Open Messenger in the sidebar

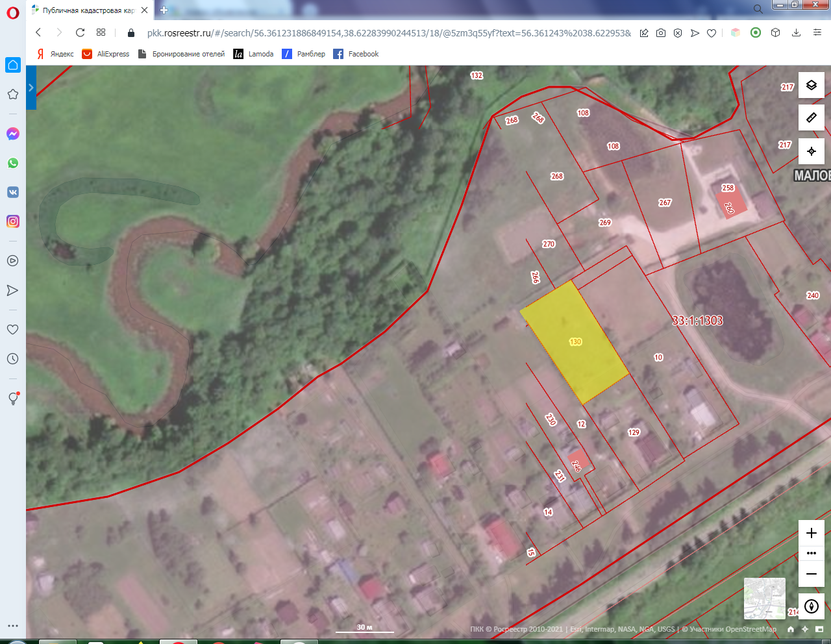(13, 134)
